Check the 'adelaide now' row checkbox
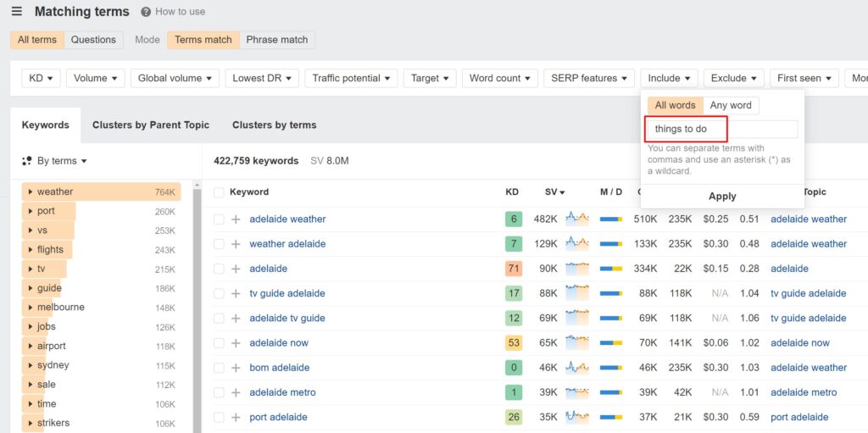 pyautogui.click(x=219, y=342)
